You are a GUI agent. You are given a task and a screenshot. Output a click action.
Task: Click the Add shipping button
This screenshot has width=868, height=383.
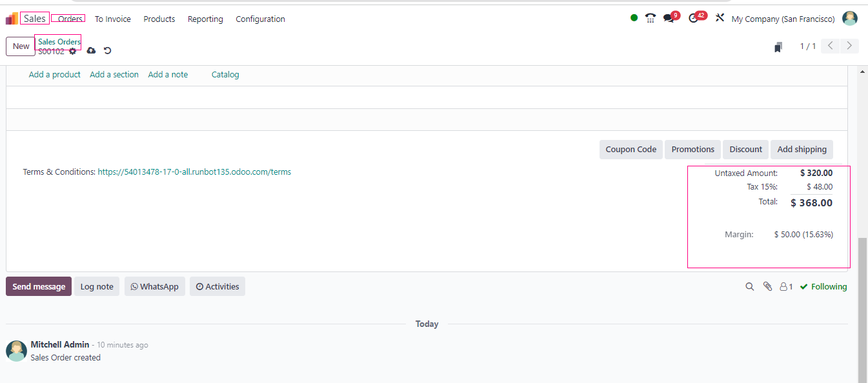(802, 150)
